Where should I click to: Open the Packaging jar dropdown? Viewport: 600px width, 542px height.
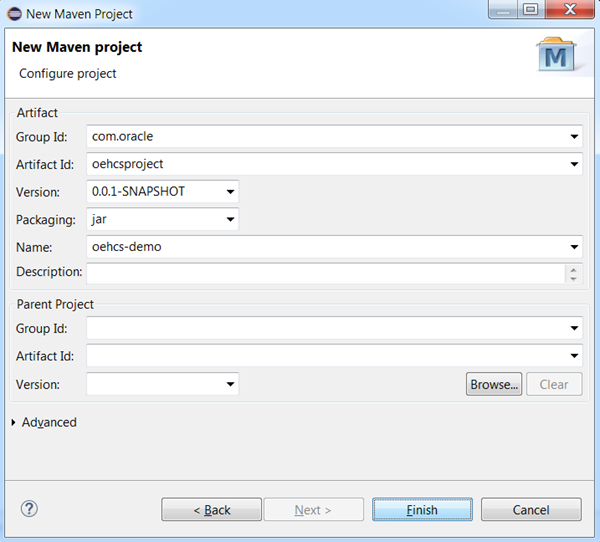tap(230, 219)
